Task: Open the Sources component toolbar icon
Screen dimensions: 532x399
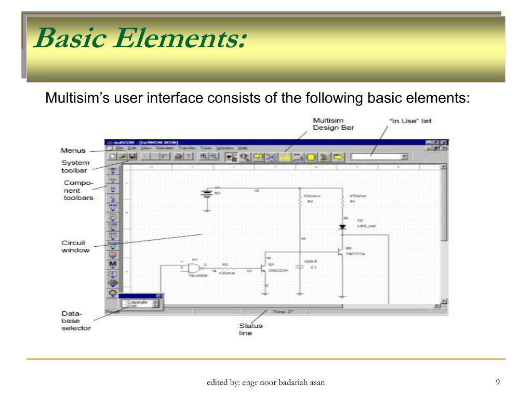Action: pyautogui.click(x=113, y=170)
